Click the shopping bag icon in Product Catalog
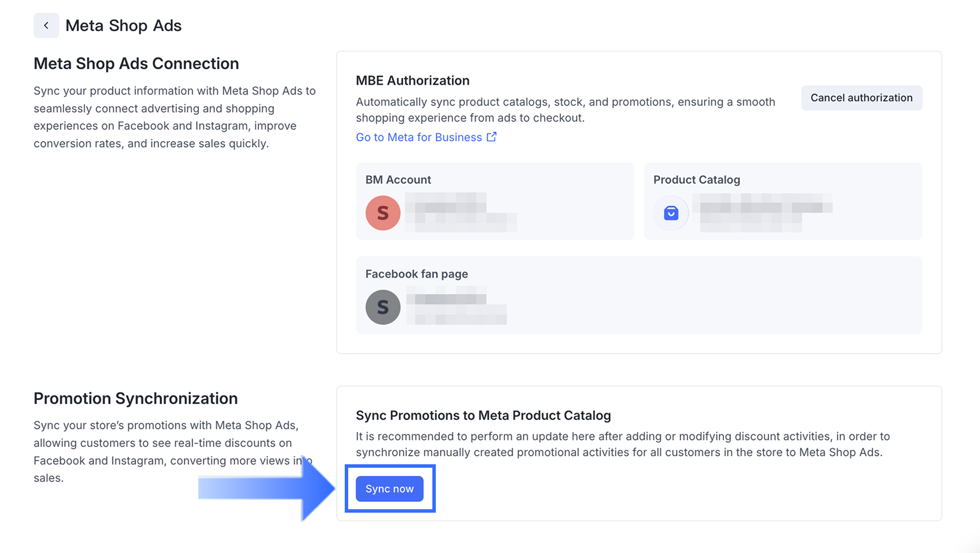980x553 pixels. [x=671, y=213]
